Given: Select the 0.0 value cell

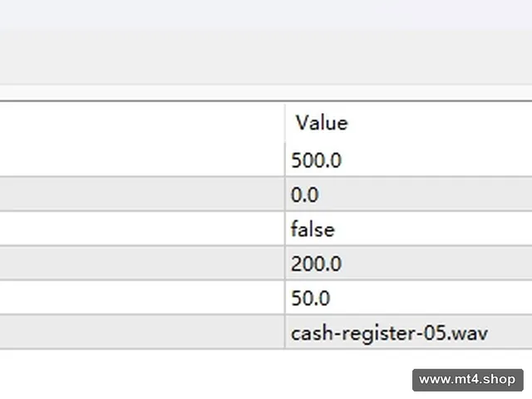Looking at the screenshot, I should (x=408, y=194).
